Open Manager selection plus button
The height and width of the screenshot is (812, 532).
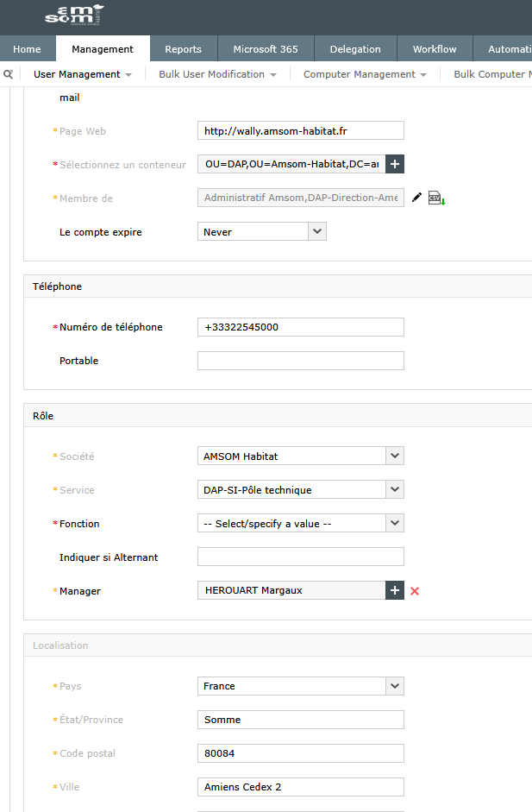pos(395,590)
